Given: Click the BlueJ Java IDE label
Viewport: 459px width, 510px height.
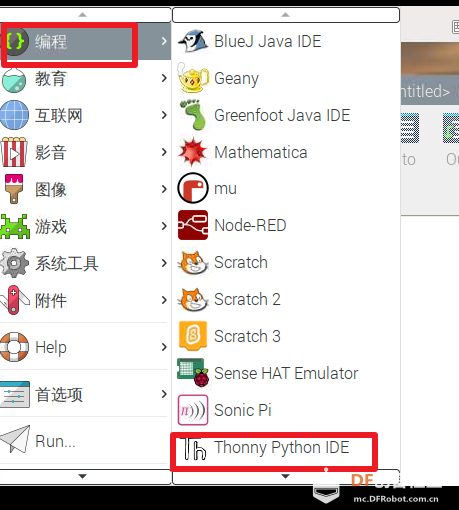Looking at the screenshot, I should 267,41.
